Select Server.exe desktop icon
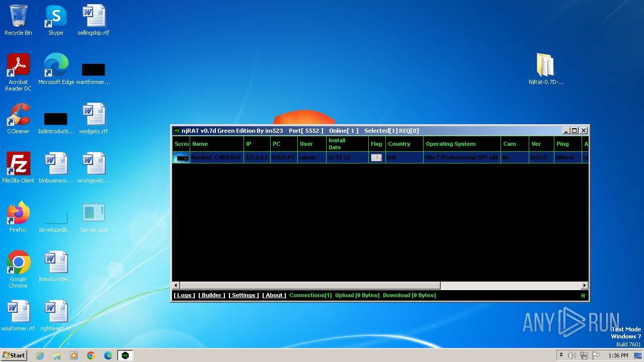This screenshot has height=362, width=644. tap(94, 217)
